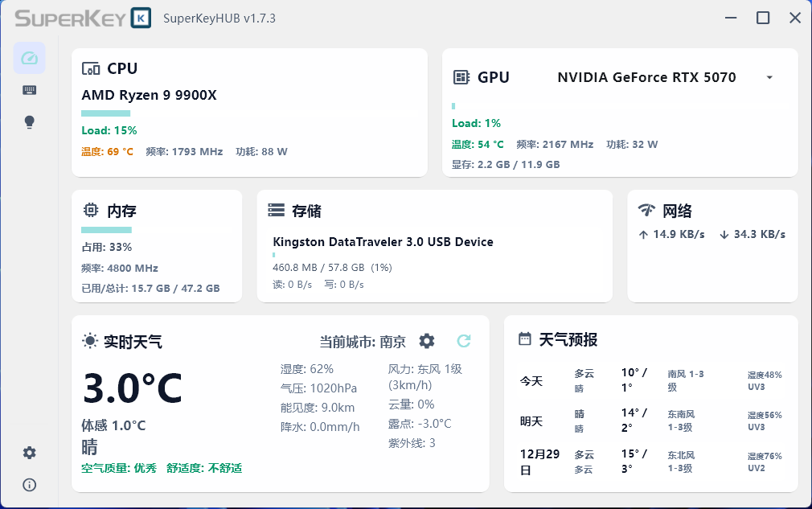Click the CPU load progress bar
The height and width of the screenshot is (509, 812).
105,113
